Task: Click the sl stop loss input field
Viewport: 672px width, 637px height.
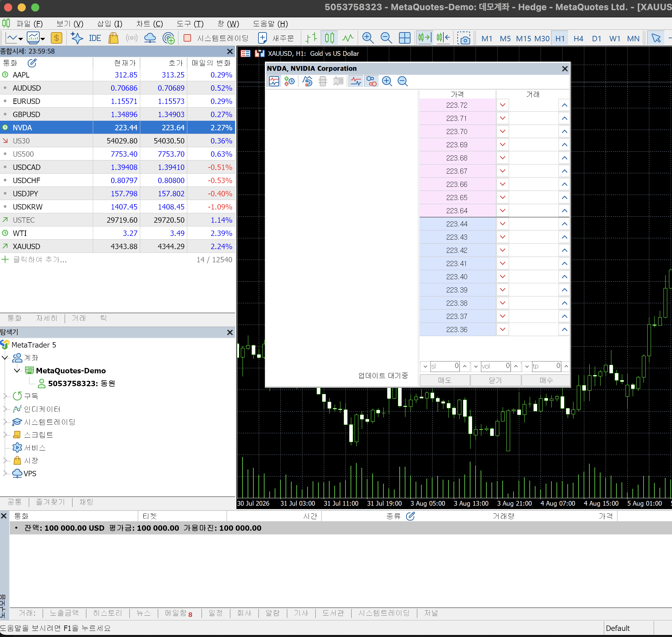Action: (x=445, y=366)
